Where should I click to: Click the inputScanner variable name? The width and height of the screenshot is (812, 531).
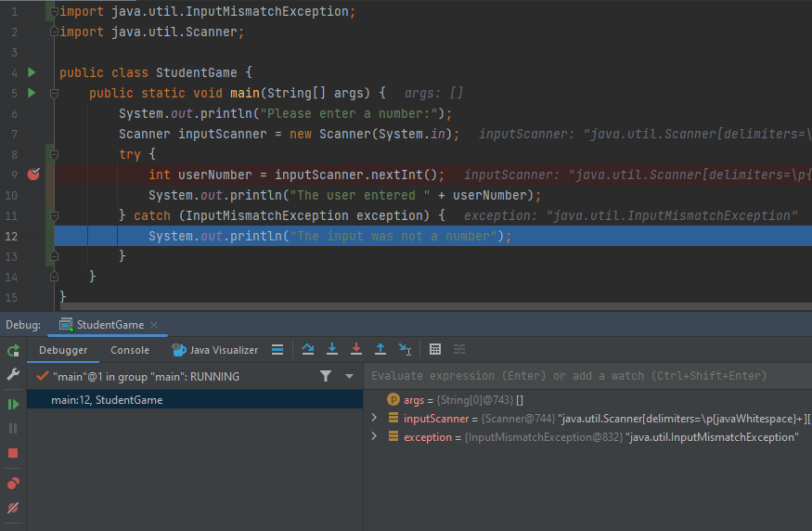click(x=436, y=419)
